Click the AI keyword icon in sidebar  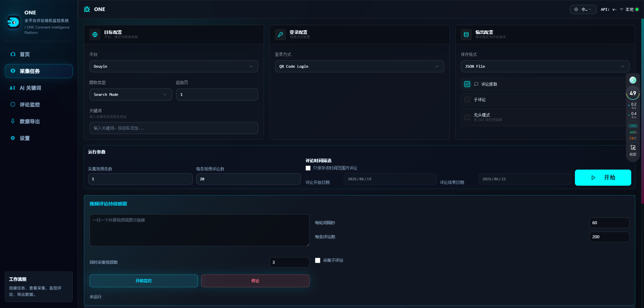tap(12, 88)
